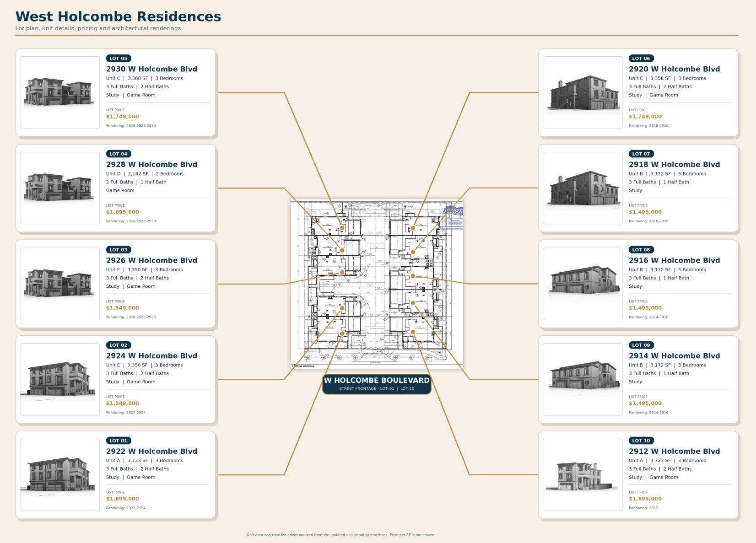756x543 pixels.
Task: Click 'Rendering: 2912' caption
Action: pyautogui.click(x=643, y=508)
